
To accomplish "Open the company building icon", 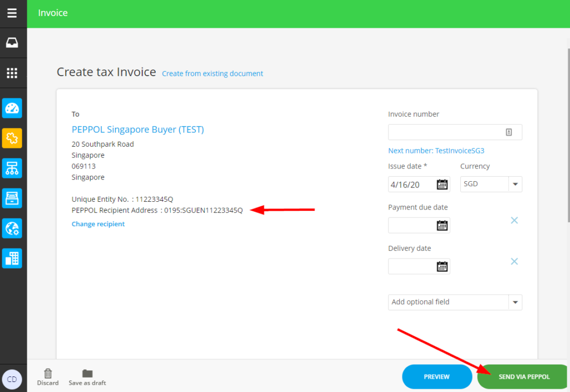I will (12, 259).
